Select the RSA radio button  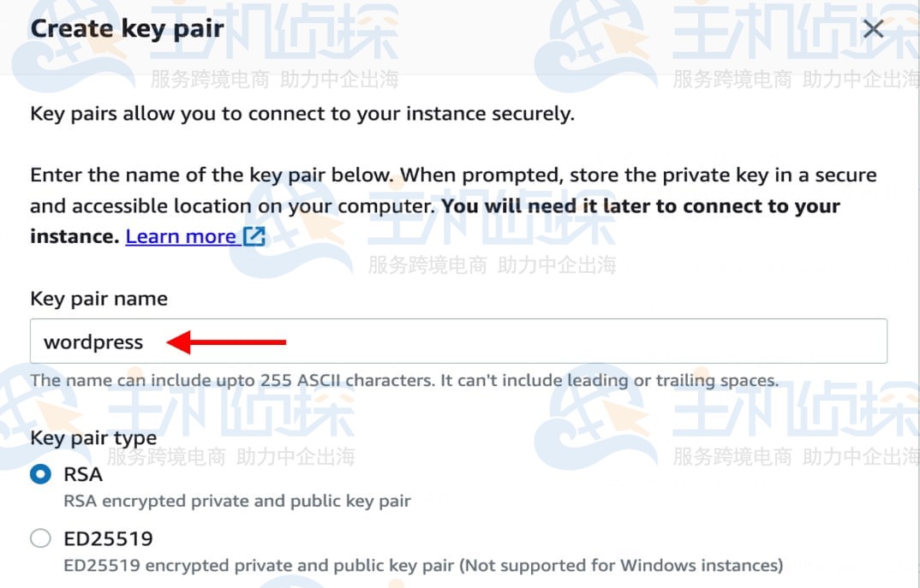(40, 474)
